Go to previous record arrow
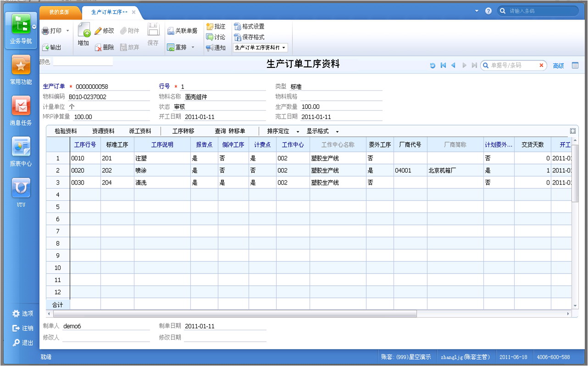 coord(453,66)
